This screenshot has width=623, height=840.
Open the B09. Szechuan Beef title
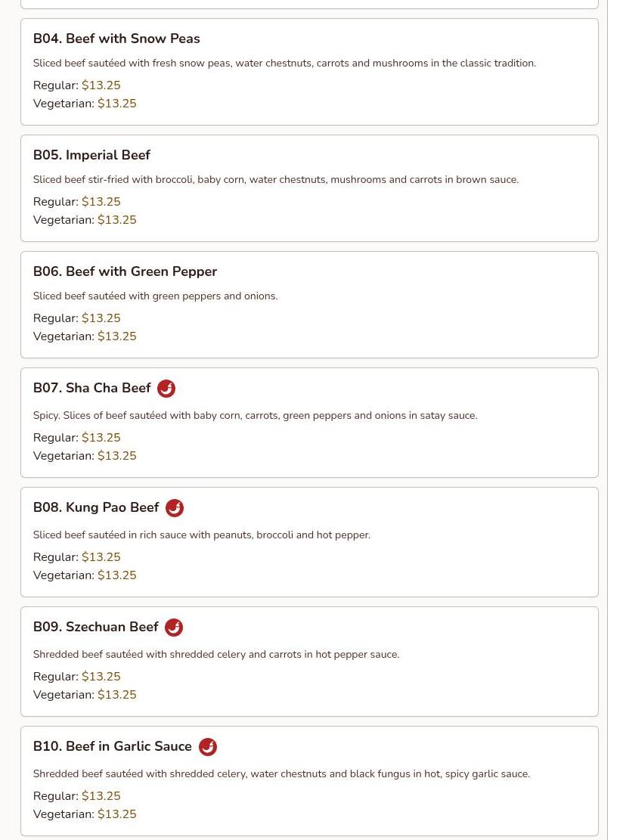click(x=96, y=627)
